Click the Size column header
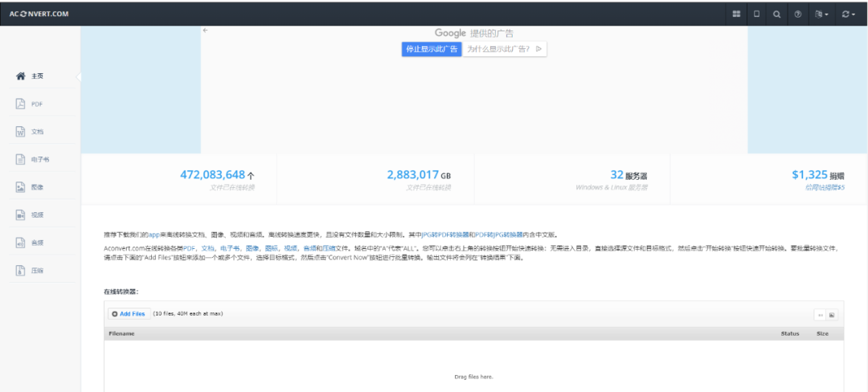This screenshot has height=392, width=868. (823, 333)
